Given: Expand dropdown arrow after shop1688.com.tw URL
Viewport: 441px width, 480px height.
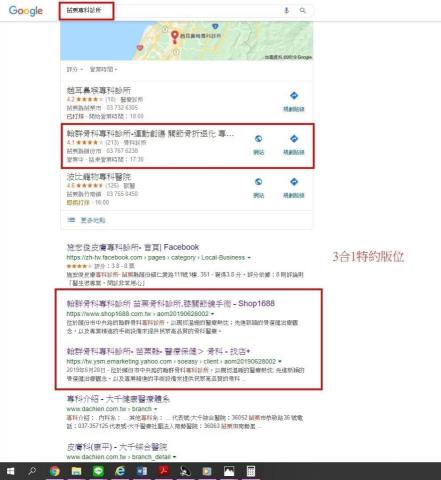Looking at the screenshot, I should pyautogui.click(x=212, y=314).
